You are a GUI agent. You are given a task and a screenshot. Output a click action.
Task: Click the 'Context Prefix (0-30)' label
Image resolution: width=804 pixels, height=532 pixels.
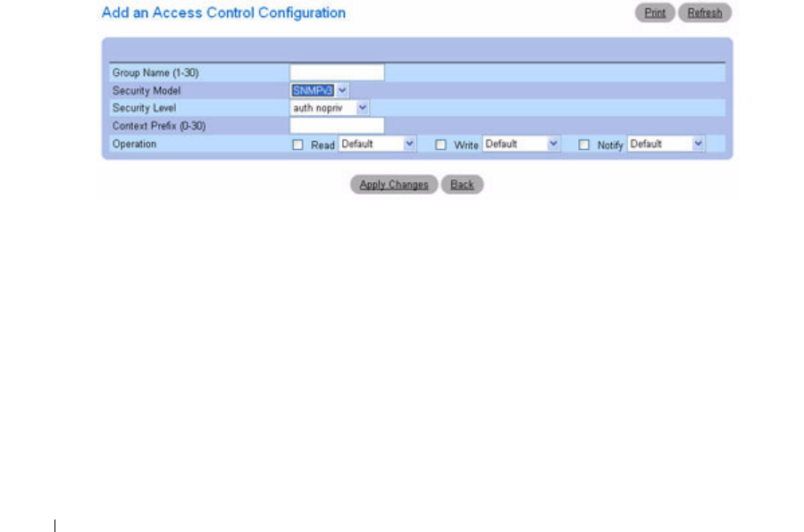pyautogui.click(x=159, y=126)
